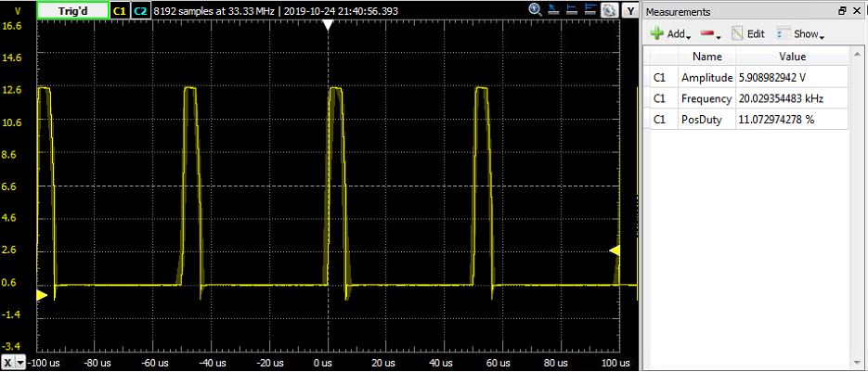Click the Edit measurement pencil icon
Viewport: 868px width, 372px height.
(739, 33)
